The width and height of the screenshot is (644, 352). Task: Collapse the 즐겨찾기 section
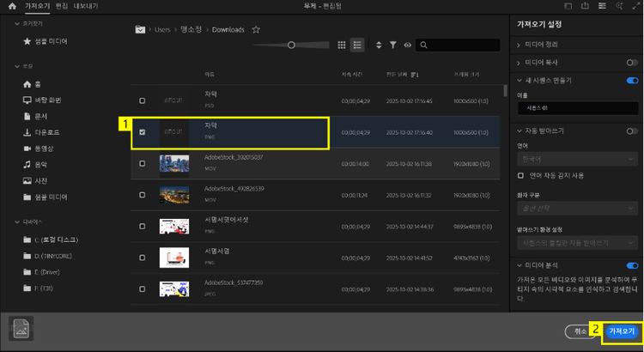coord(17,24)
